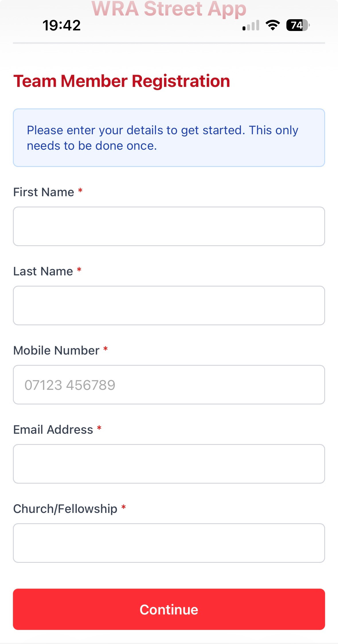Click the Team Member Registration heading
The height and width of the screenshot is (644, 338).
tap(122, 81)
